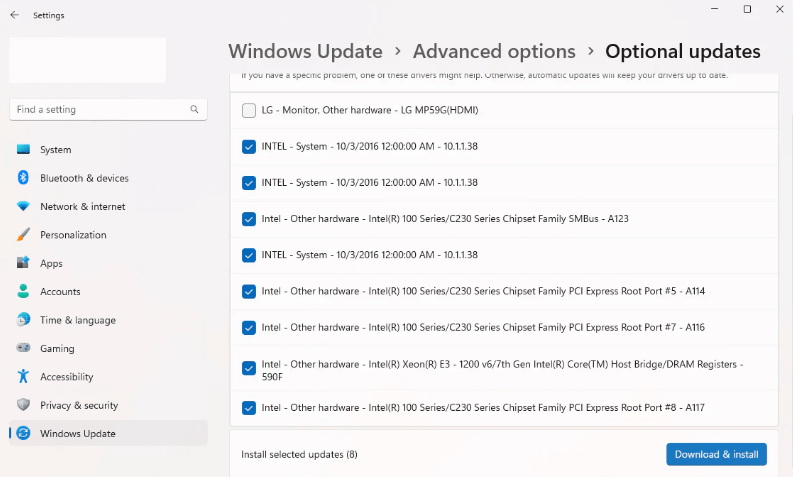Uncheck PCI Express Root Port #8 A117

coord(249,408)
